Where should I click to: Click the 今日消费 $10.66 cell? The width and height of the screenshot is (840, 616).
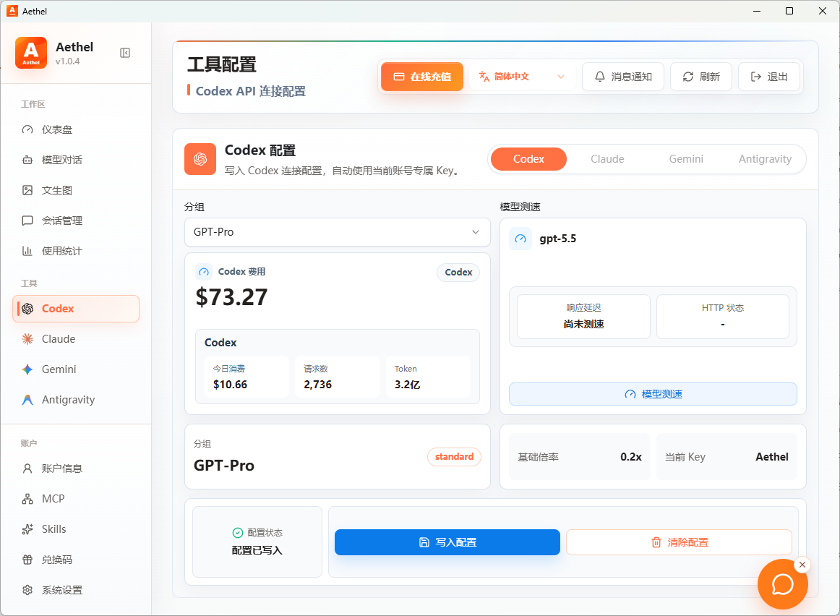coord(247,377)
